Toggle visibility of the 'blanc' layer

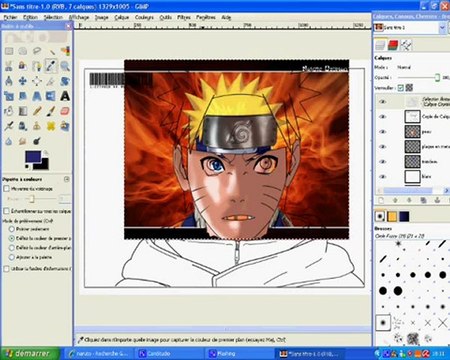click(x=383, y=176)
